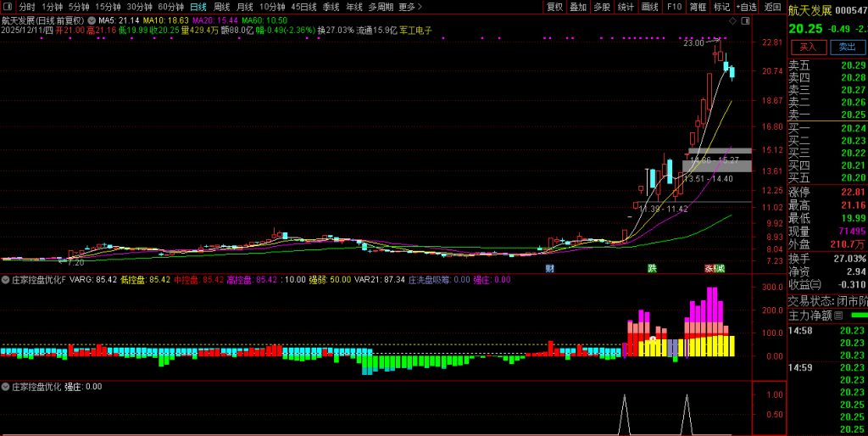Select the 15分钟 period tab

point(108,7)
